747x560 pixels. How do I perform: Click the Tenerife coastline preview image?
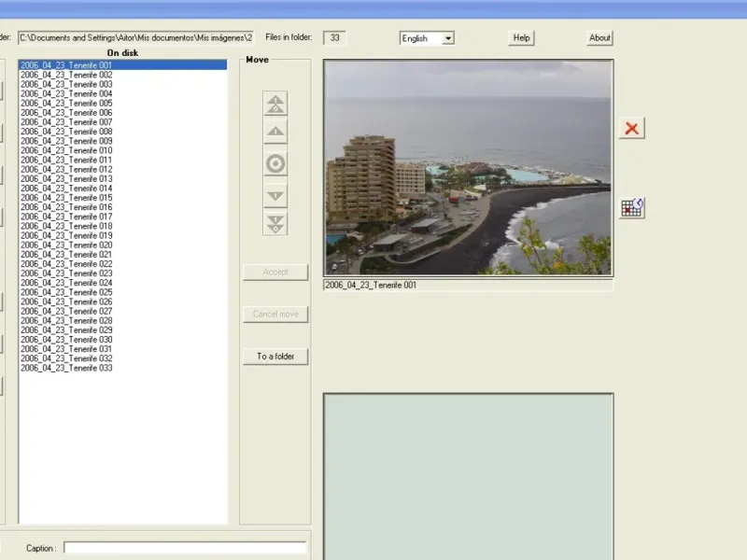(x=468, y=168)
